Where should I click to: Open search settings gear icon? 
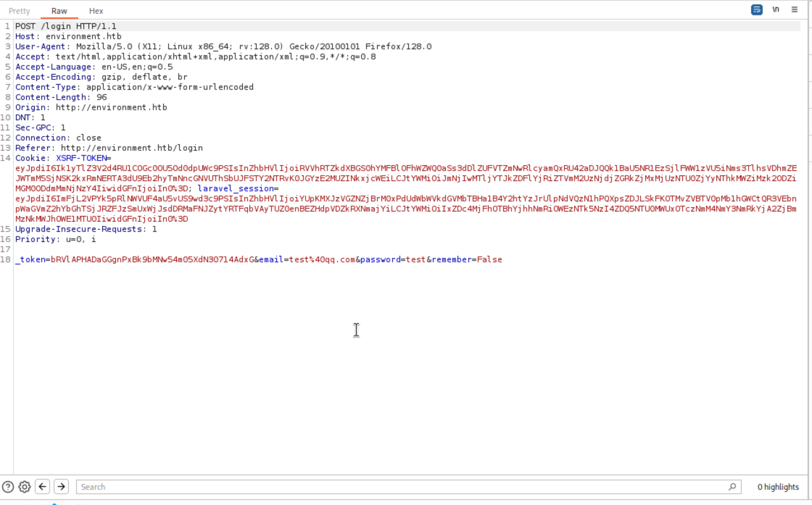[25, 487]
